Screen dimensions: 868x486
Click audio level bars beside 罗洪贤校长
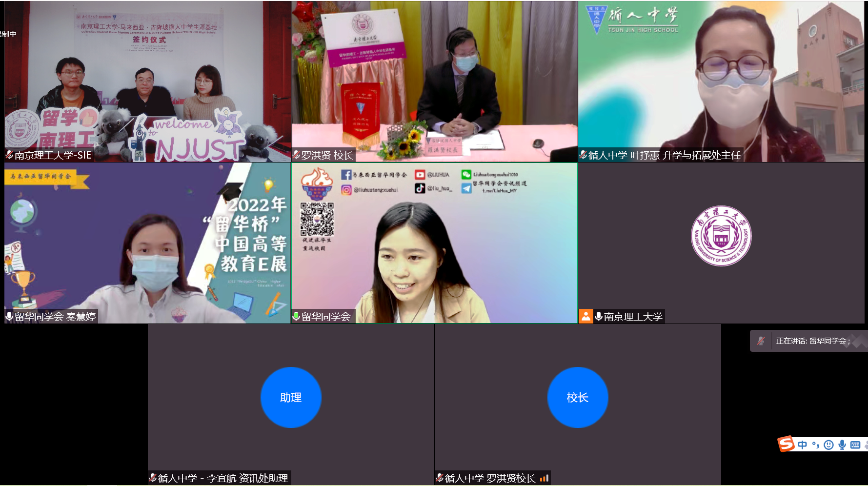click(x=544, y=478)
